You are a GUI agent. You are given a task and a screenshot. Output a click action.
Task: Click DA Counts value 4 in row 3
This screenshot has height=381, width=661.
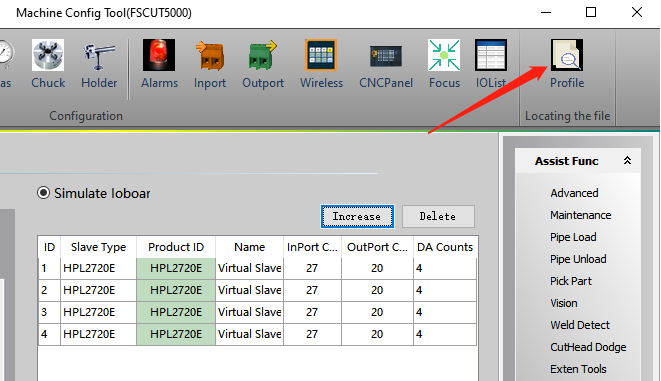point(445,312)
